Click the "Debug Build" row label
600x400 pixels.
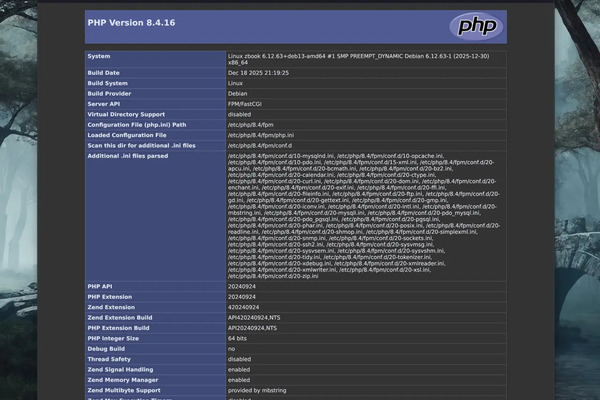(106, 348)
